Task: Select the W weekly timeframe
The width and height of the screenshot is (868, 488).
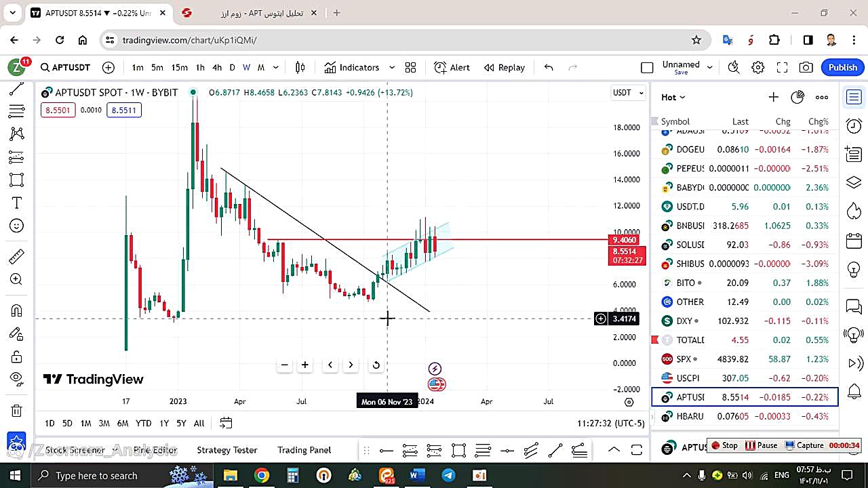Action: pyautogui.click(x=246, y=67)
